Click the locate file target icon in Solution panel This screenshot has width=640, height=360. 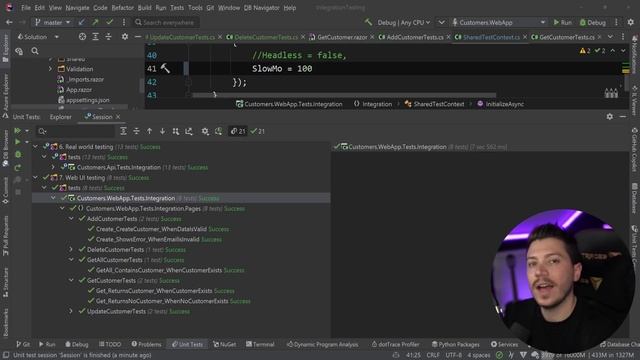coord(82,37)
